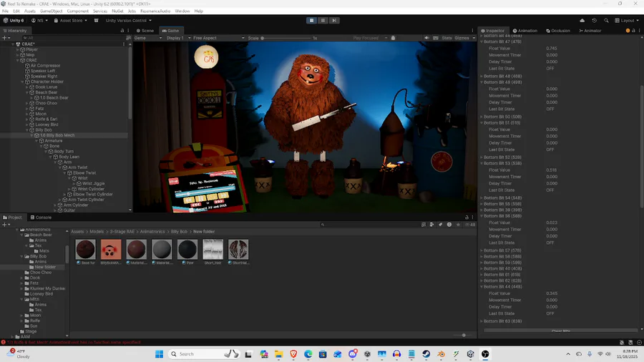Open the Gizmos dropdown
Image resolution: width=644 pixels, height=362 pixels.
[x=463, y=38]
